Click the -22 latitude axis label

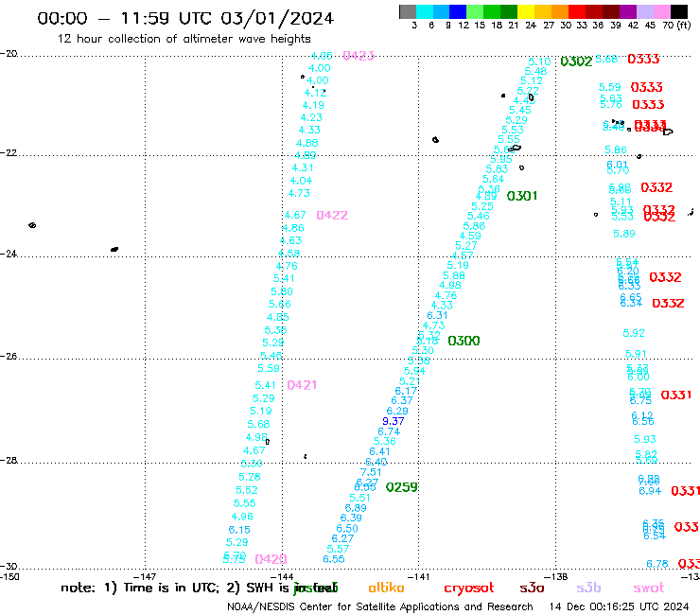[x=9, y=152]
